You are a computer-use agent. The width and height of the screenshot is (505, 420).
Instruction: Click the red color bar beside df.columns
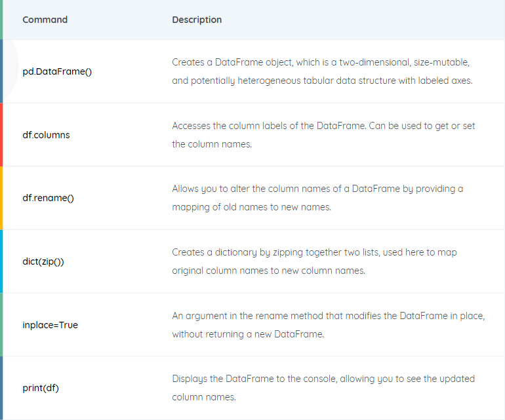1,135
